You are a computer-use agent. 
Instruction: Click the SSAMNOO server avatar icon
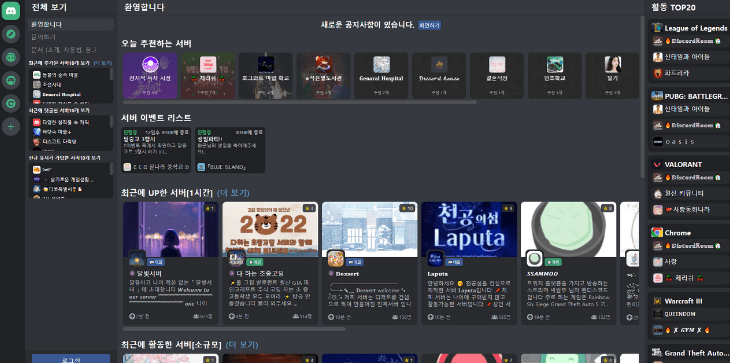click(x=535, y=258)
